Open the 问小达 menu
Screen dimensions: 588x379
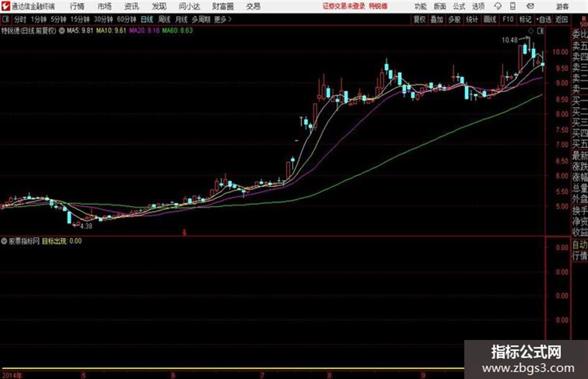(x=189, y=6)
